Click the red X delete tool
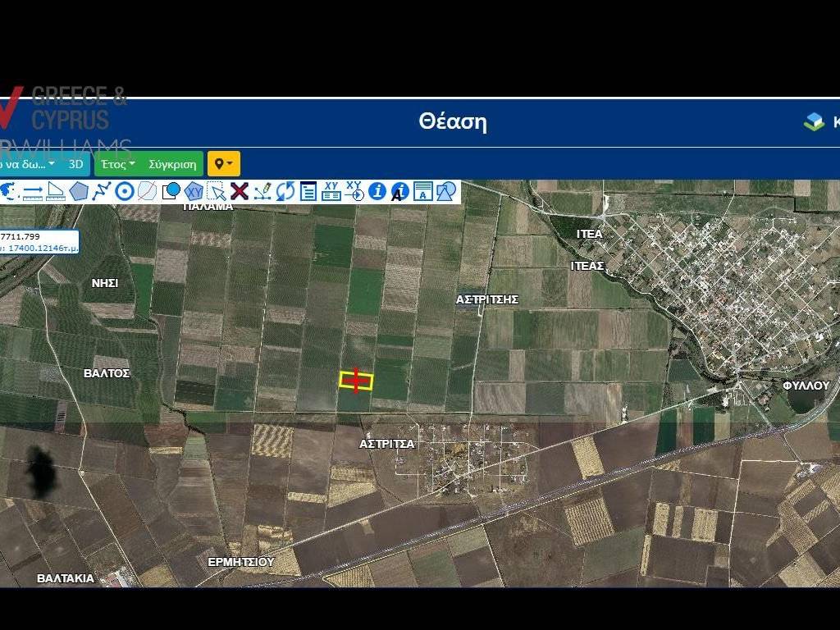The height and width of the screenshot is (630, 840). [x=239, y=192]
